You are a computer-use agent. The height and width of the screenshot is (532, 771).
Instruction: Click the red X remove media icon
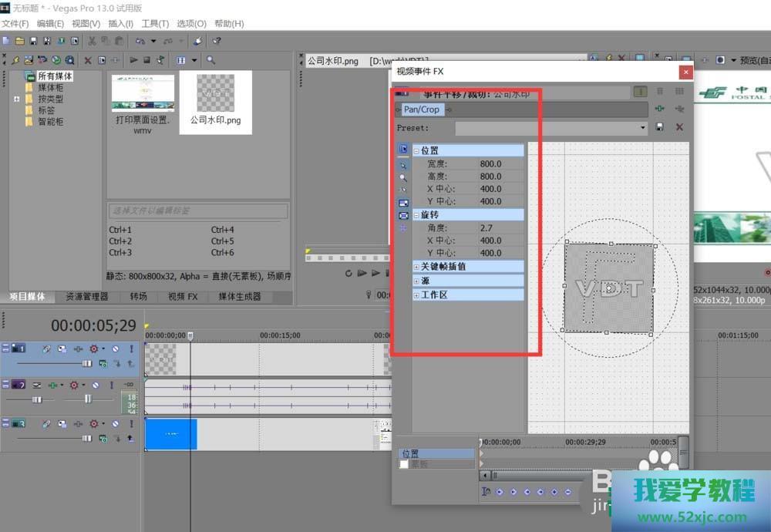pos(87,60)
